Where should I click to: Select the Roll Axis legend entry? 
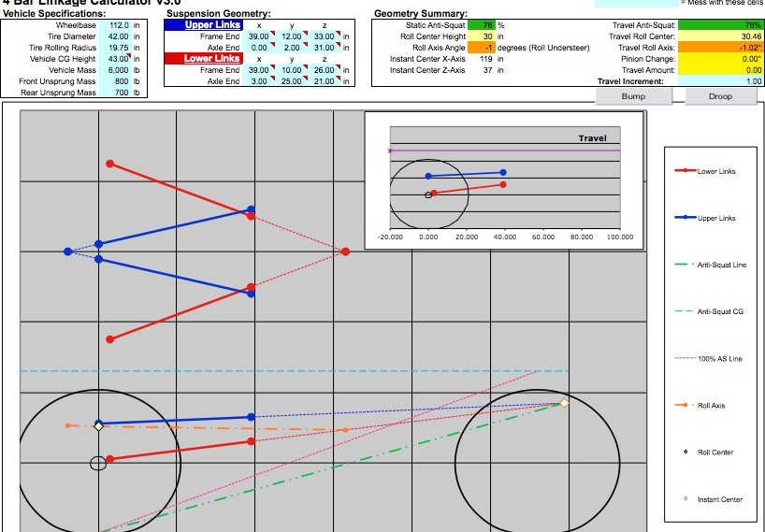coord(711,406)
